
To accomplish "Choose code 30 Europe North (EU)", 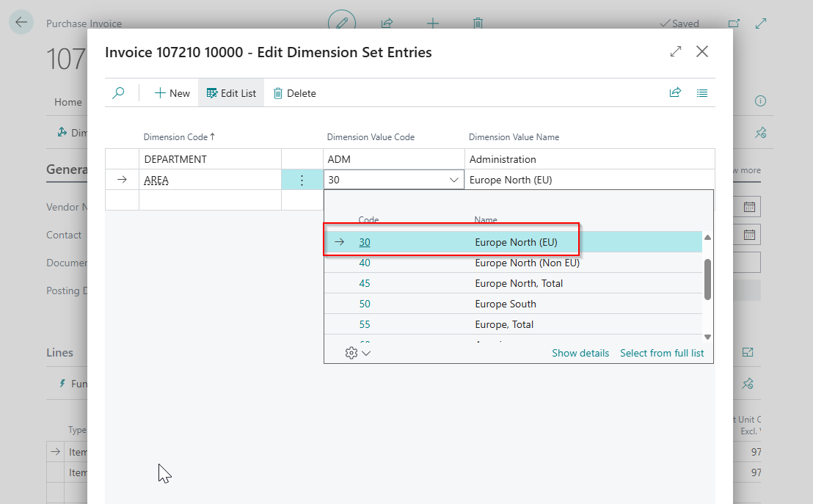I will (513, 242).
